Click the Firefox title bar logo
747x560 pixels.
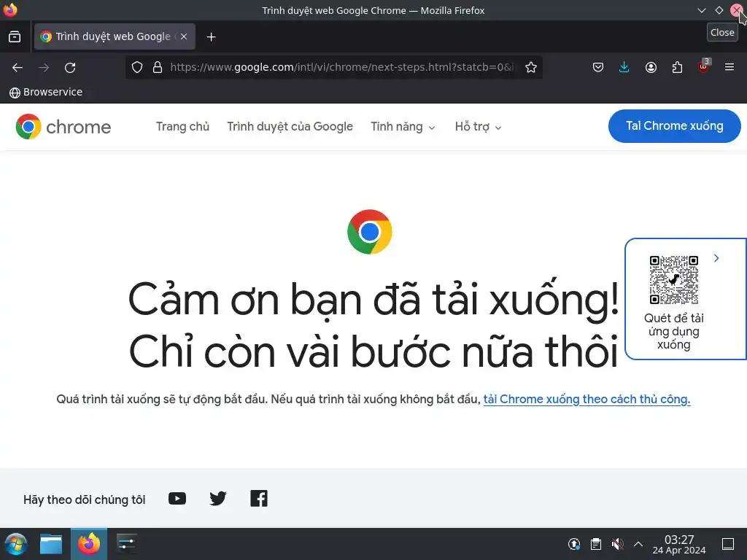click(x=10, y=9)
